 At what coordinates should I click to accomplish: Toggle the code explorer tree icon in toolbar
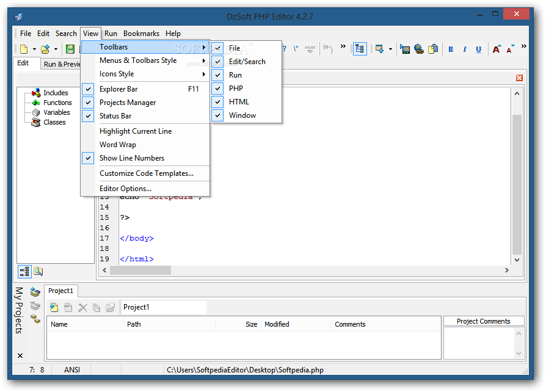point(360,49)
